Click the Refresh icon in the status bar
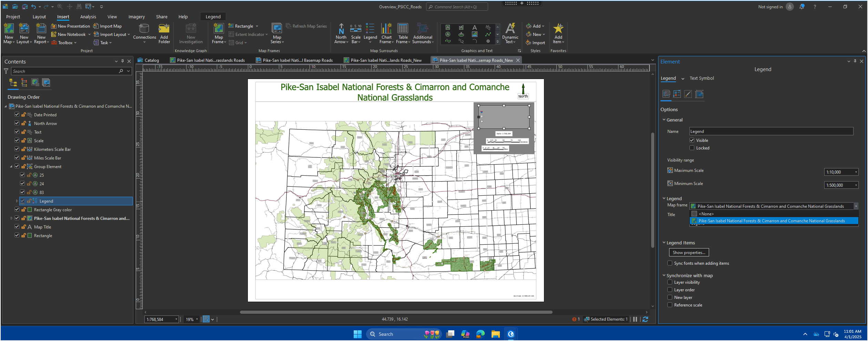The image size is (868, 341). (645, 320)
